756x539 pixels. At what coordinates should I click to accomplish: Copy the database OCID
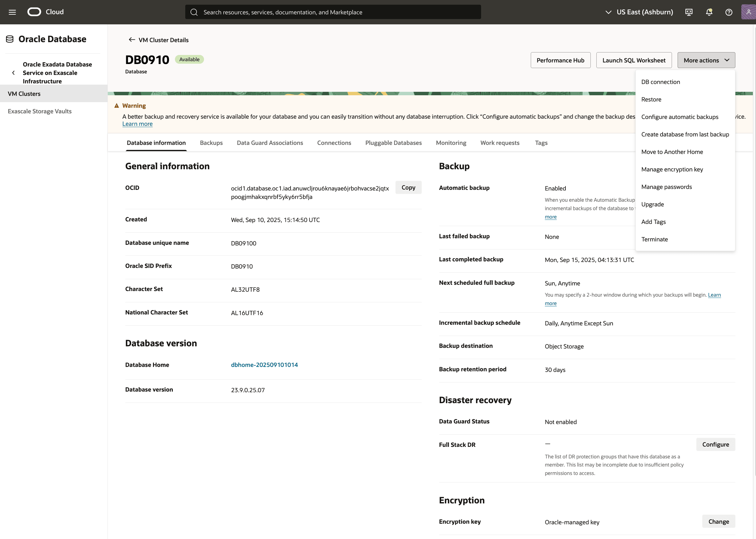click(x=408, y=187)
